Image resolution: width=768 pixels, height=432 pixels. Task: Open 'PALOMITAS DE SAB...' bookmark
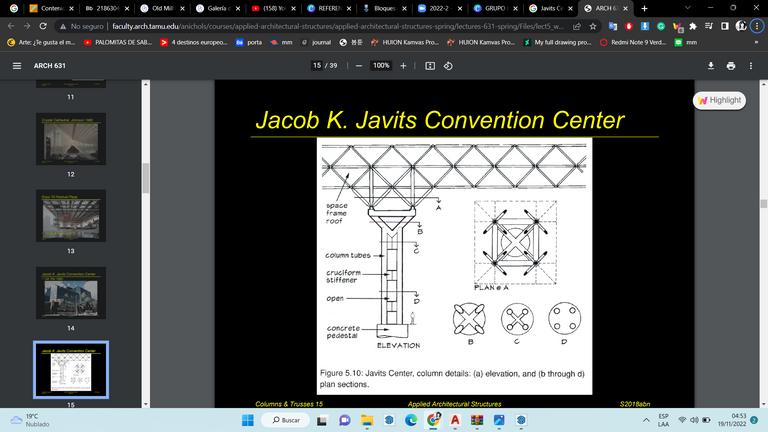(118, 43)
